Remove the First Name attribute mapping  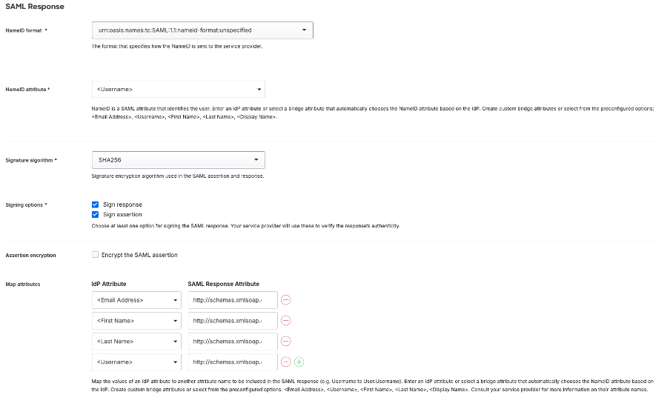pyautogui.click(x=285, y=320)
